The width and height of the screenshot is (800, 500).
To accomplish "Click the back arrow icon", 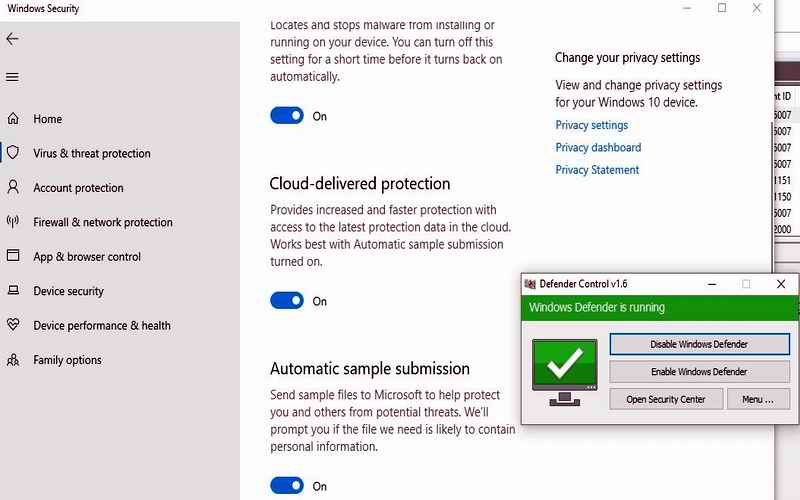I will 12,39.
